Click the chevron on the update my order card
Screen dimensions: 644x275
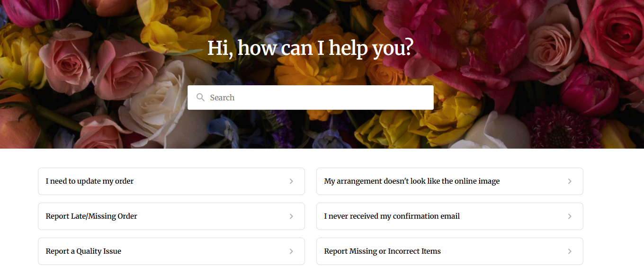click(291, 181)
